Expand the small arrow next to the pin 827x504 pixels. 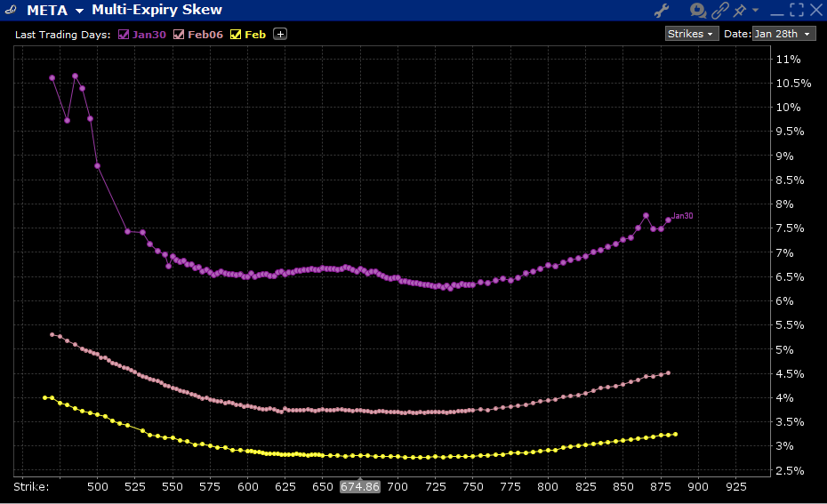tap(755, 10)
